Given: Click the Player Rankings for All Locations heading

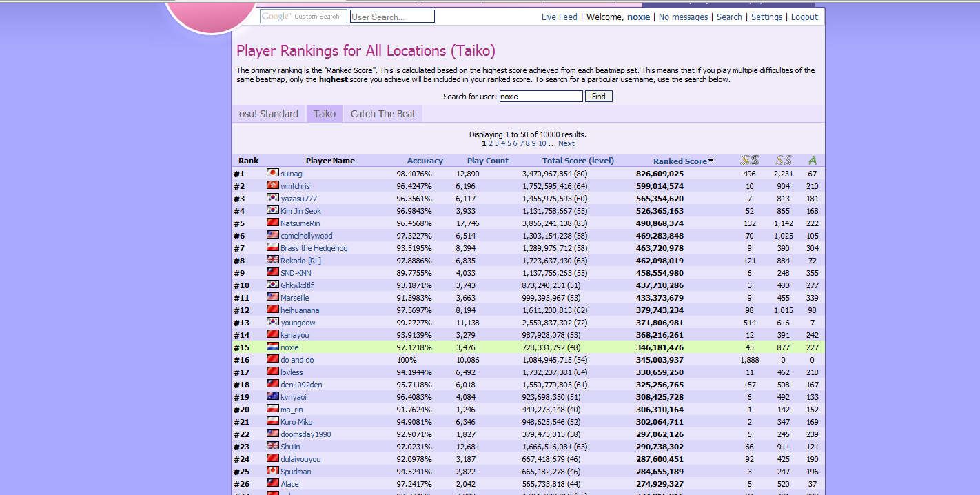Looking at the screenshot, I should (x=366, y=51).
